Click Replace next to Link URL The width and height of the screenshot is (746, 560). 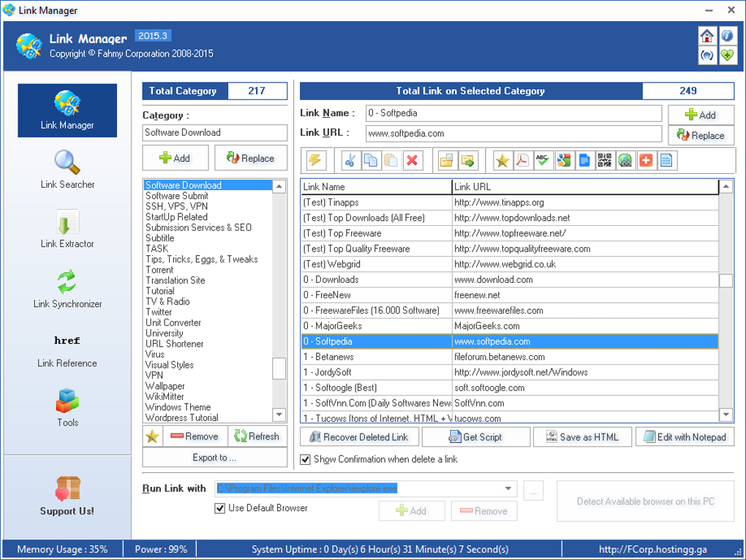701,135
